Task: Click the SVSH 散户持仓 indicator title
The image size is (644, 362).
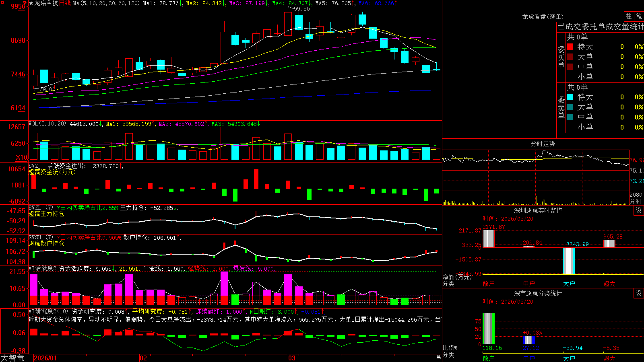Action: click(41, 238)
